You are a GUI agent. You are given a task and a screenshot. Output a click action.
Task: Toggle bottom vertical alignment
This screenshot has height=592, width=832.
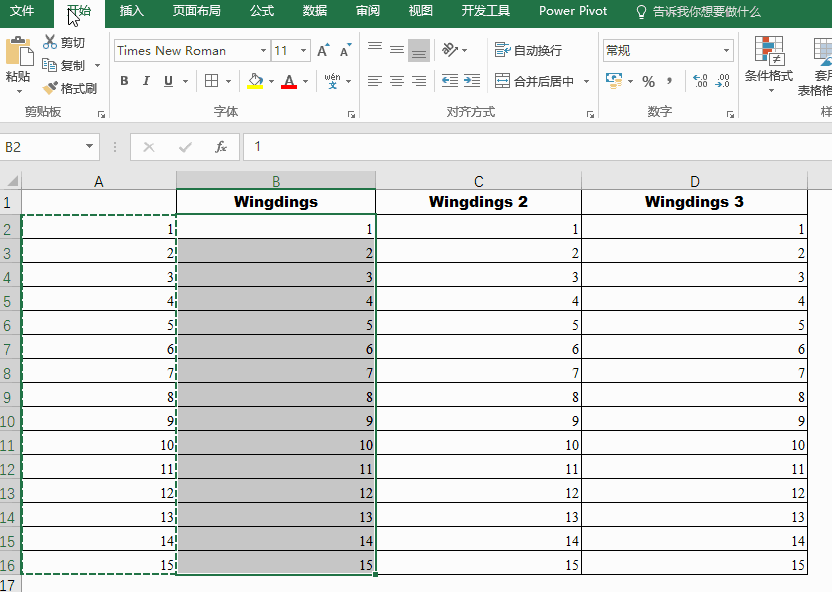419,50
